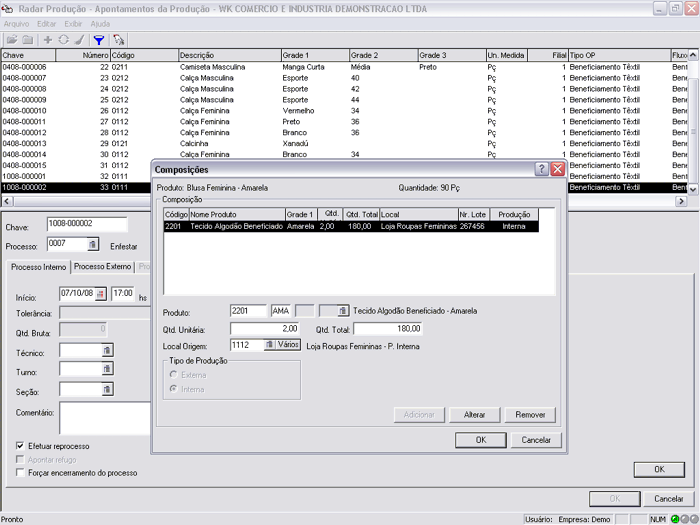Viewport: 700px width, 525px height.
Task: Open lookup list for Turno field
Action: point(106,370)
